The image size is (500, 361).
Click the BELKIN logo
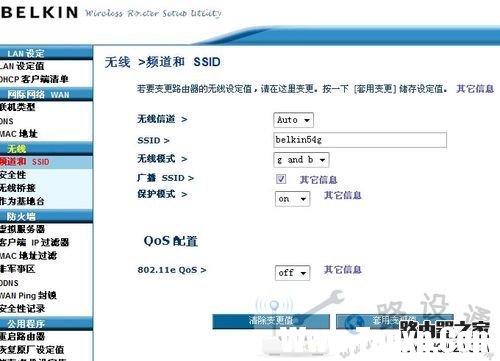[39, 13]
